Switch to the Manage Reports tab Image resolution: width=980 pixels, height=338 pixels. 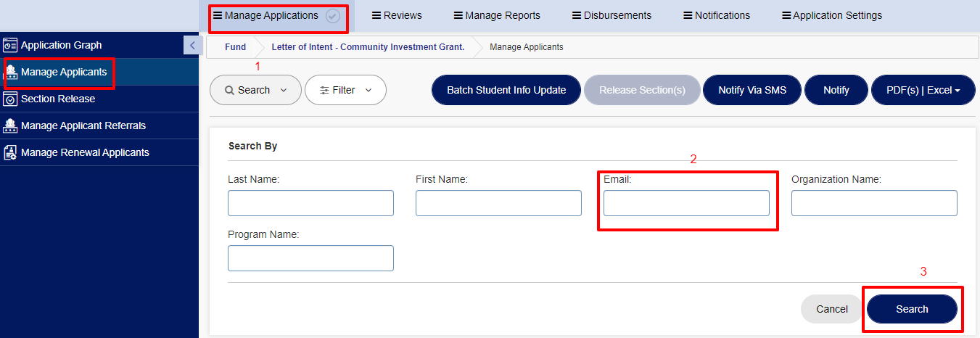(x=497, y=15)
